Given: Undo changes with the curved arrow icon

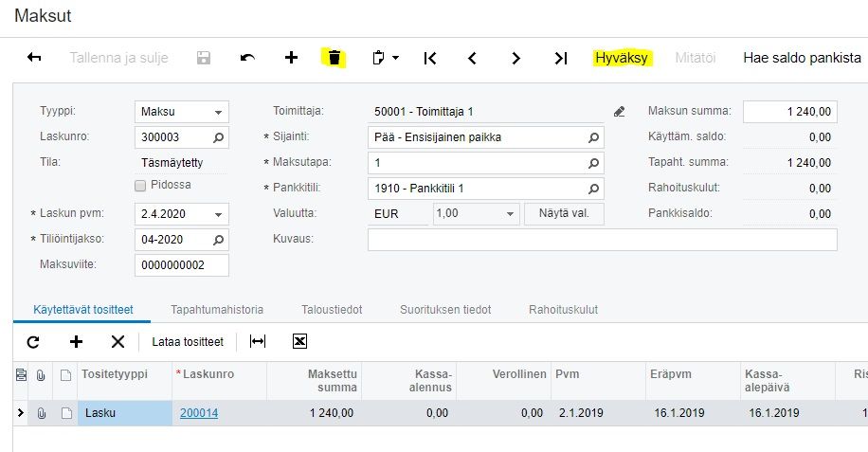Looking at the screenshot, I should click(x=247, y=58).
